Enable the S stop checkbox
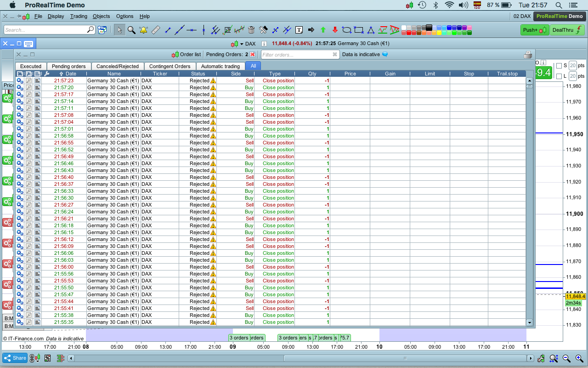The height and width of the screenshot is (368, 588). click(559, 65)
